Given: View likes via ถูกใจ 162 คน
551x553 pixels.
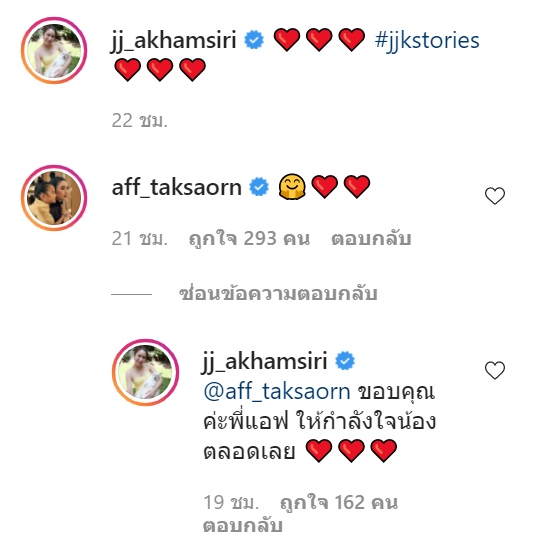Looking at the screenshot, I should point(339,503).
